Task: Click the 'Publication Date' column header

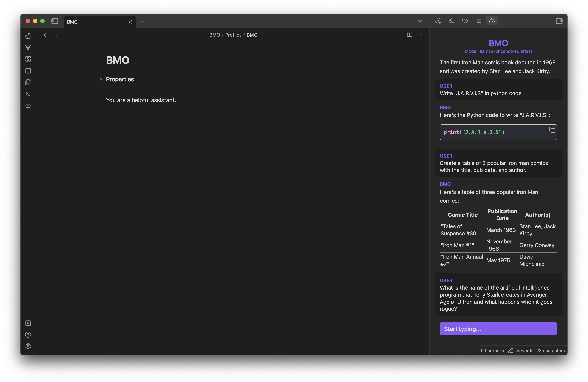Action: pyautogui.click(x=502, y=215)
